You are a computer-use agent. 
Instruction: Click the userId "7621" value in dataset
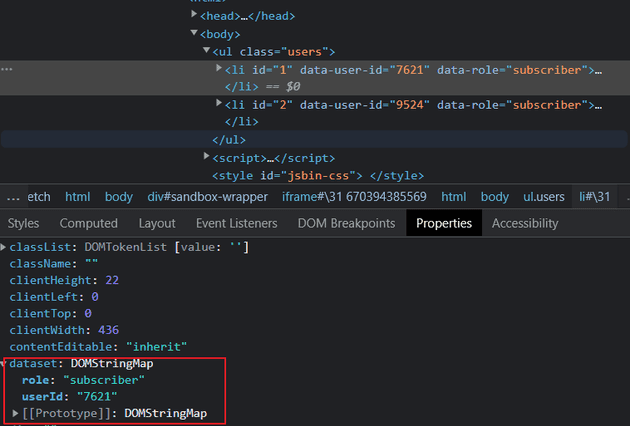pos(97,397)
